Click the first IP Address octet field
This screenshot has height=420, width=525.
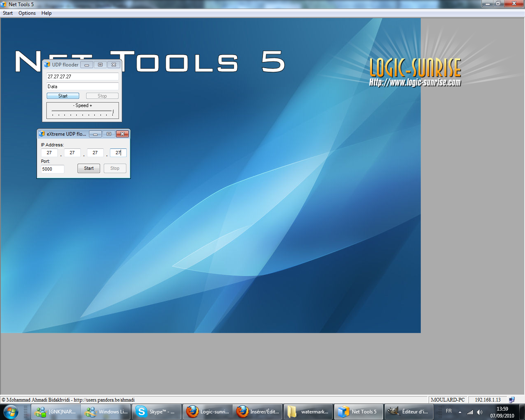click(x=49, y=153)
